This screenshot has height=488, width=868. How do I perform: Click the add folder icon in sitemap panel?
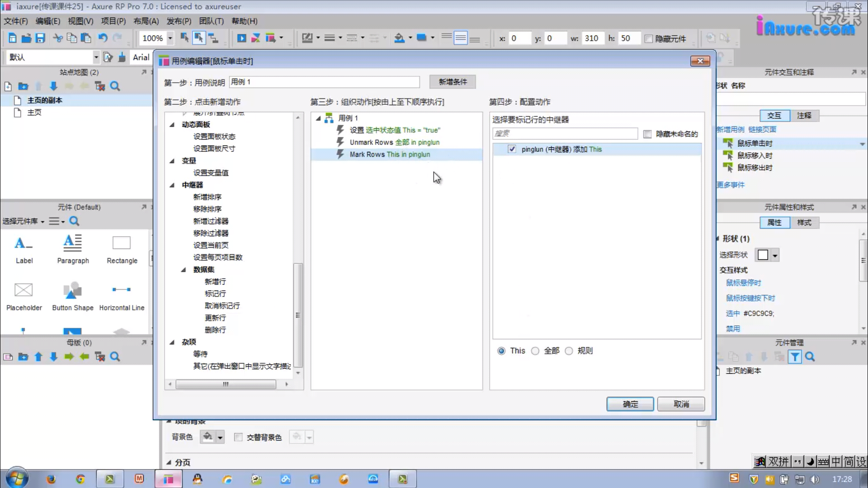click(x=23, y=86)
